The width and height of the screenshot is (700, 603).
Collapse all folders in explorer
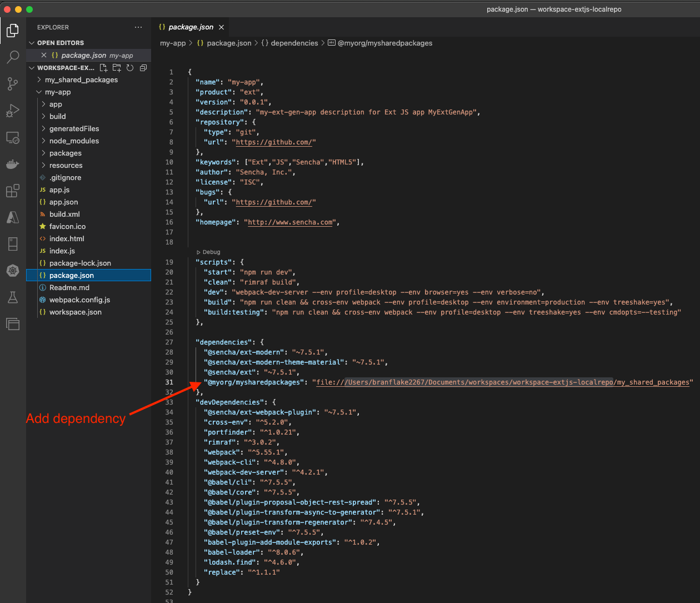(x=143, y=68)
